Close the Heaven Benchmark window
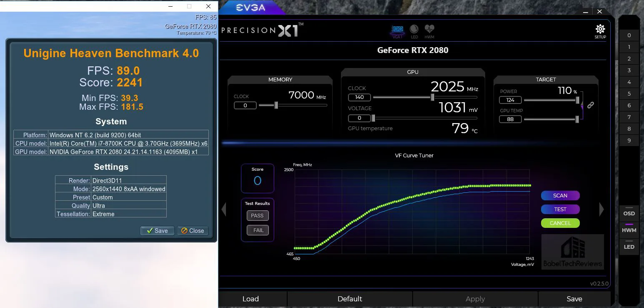 click(x=208, y=6)
